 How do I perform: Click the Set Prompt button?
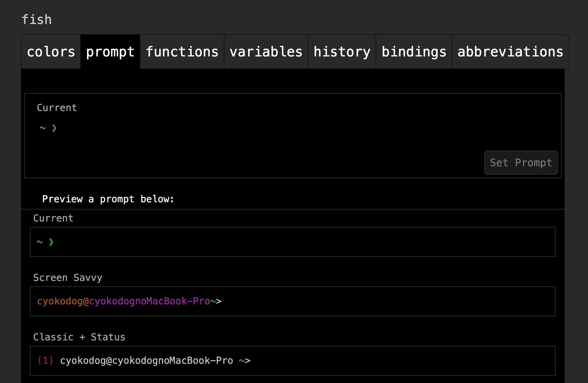[x=521, y=163]
